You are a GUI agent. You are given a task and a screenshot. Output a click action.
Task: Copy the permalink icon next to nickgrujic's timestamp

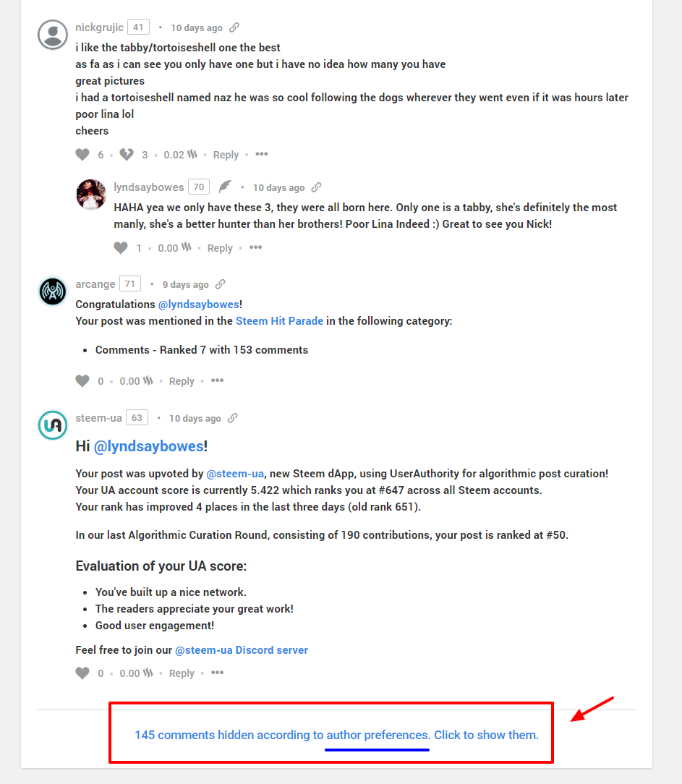(x=234, y=27)
